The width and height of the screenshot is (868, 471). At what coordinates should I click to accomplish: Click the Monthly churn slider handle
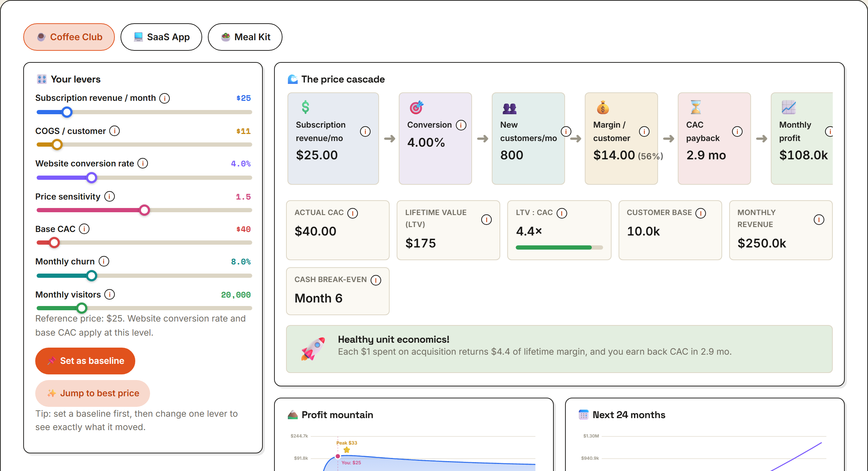[x=92, y=276]
